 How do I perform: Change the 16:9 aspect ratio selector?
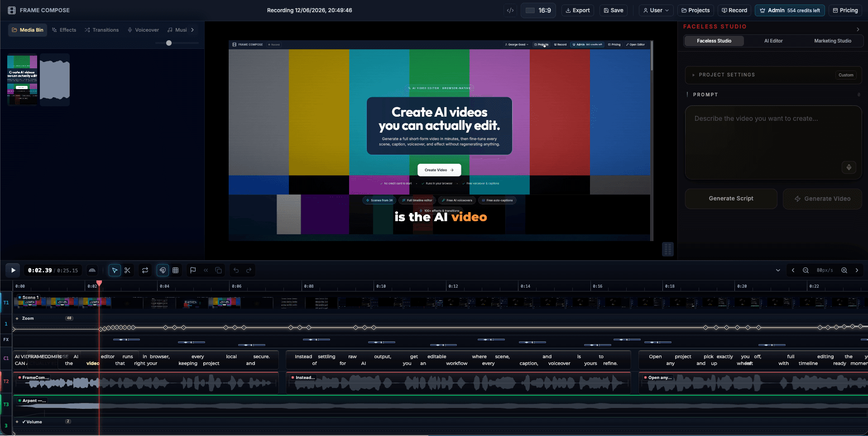point(538,10)
